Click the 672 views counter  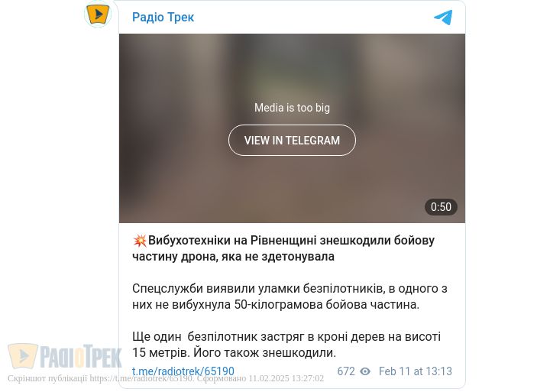pos(346,371)
